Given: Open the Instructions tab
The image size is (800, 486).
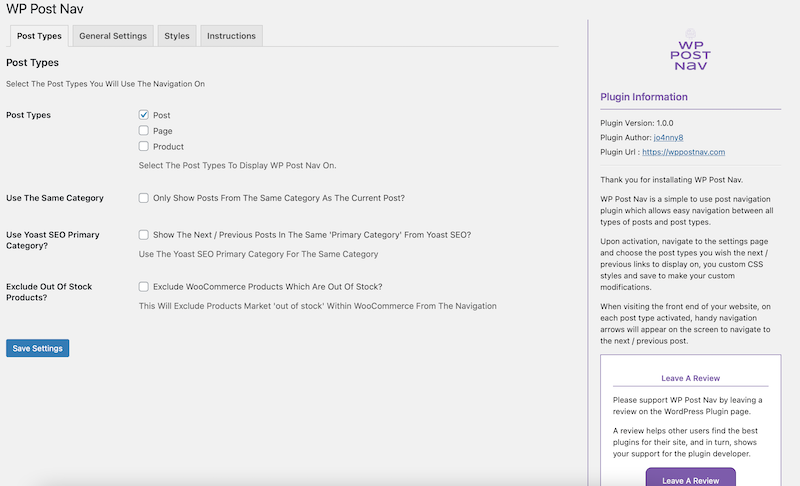Looking at the screenshot, I should (x=231, y=36).
